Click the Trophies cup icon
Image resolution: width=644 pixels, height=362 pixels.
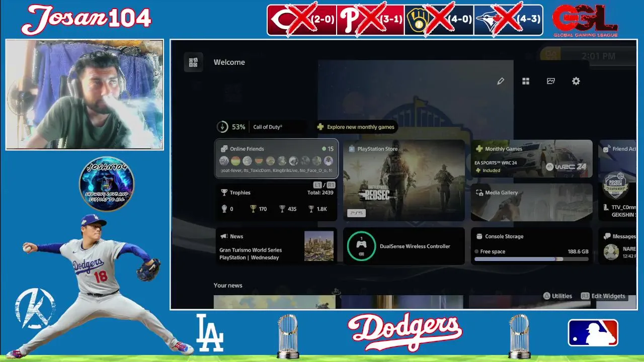(224, 193)
